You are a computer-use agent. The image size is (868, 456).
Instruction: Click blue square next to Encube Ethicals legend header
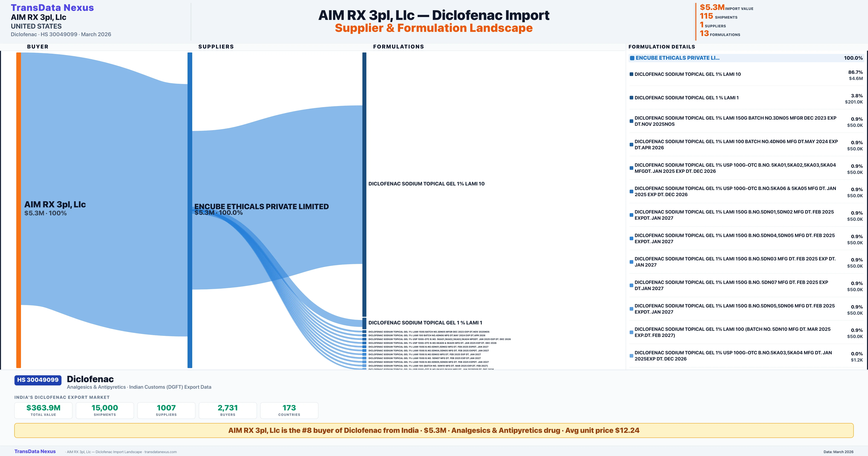(632, 58)
